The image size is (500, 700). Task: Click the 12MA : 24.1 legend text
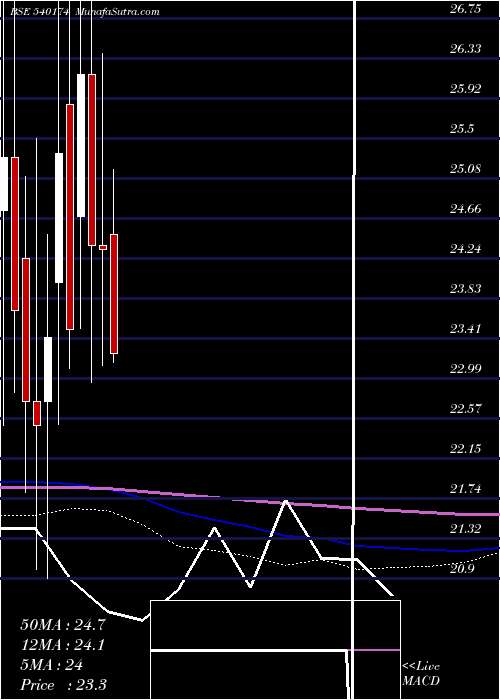[x=62, y=645]
